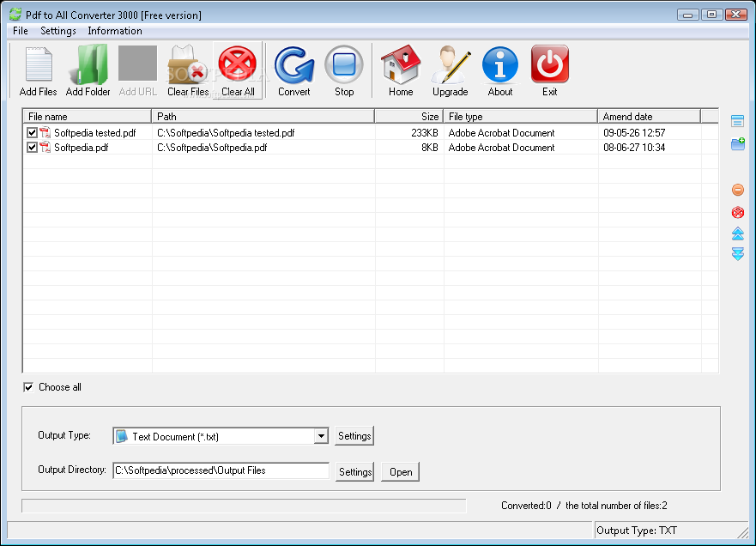Click the 08-06-27 10:34 date cell

coord(634,147)
